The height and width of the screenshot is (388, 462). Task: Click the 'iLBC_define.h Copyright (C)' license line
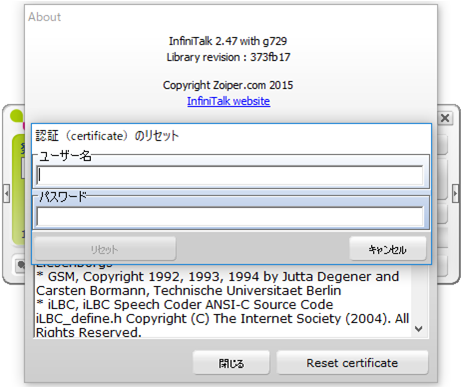pyautogui.click(x=222, y=319)
